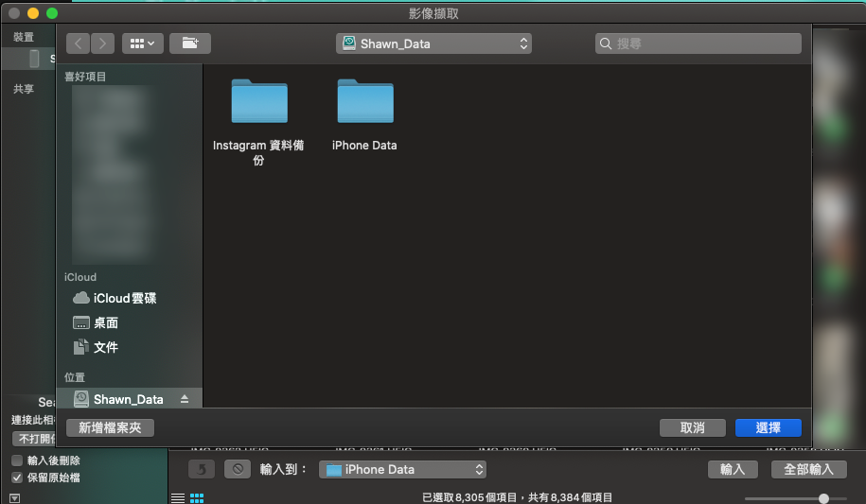Open the 輸入到 iPhone Data dropdown
This screenshot has height=504, width=866.
402,469
